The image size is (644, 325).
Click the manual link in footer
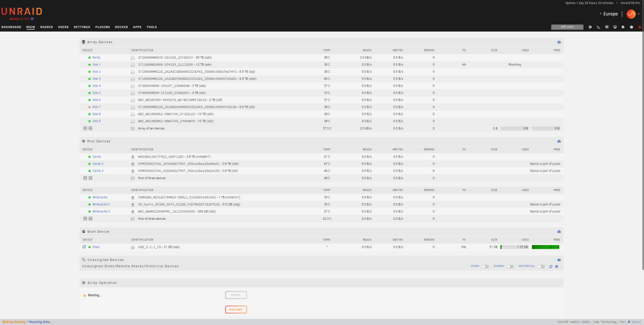point(636,322)
